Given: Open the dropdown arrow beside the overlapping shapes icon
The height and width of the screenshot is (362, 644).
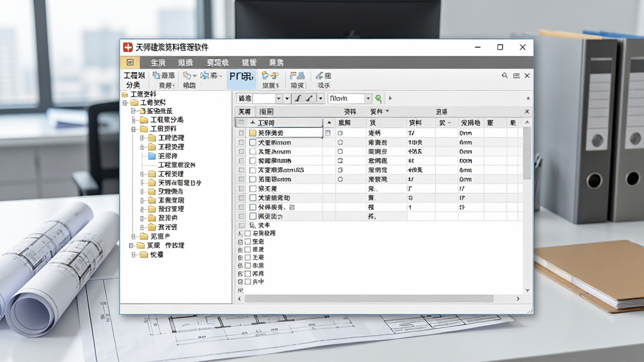Looking at the screenshot, I should click(195, 76).
